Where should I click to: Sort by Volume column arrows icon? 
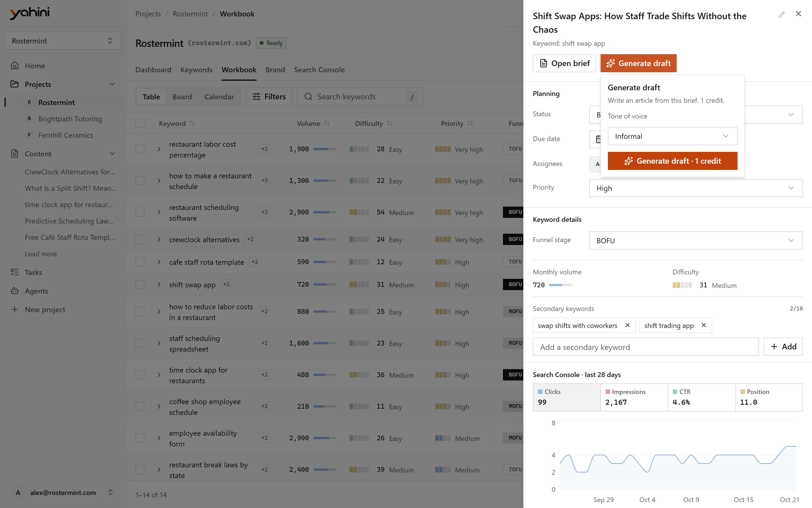[x=327, y=123]
